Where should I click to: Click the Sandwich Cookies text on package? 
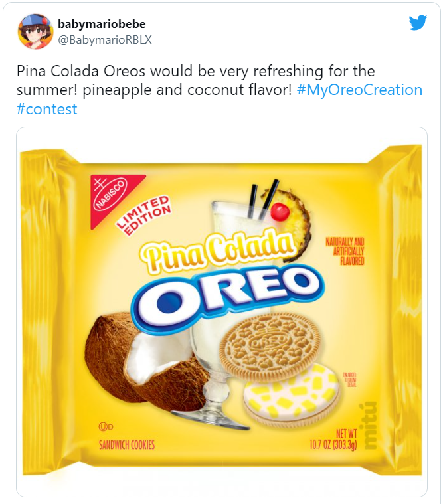[127, 445]
